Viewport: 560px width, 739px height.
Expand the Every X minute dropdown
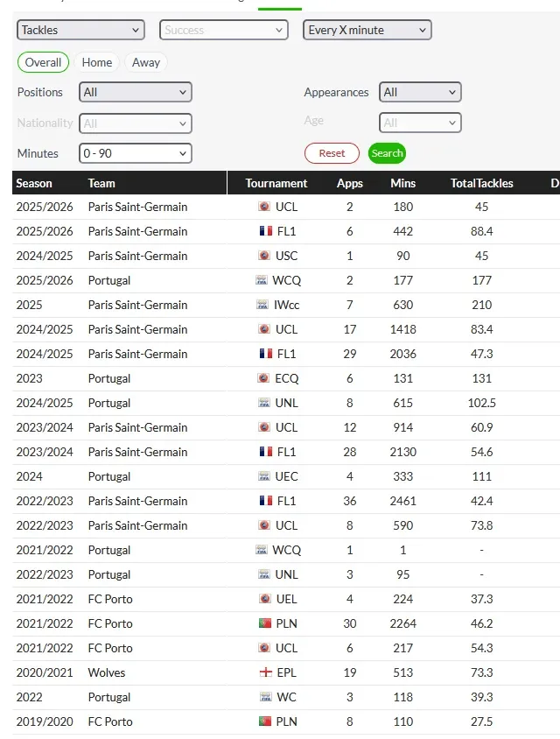coord(367,30)
